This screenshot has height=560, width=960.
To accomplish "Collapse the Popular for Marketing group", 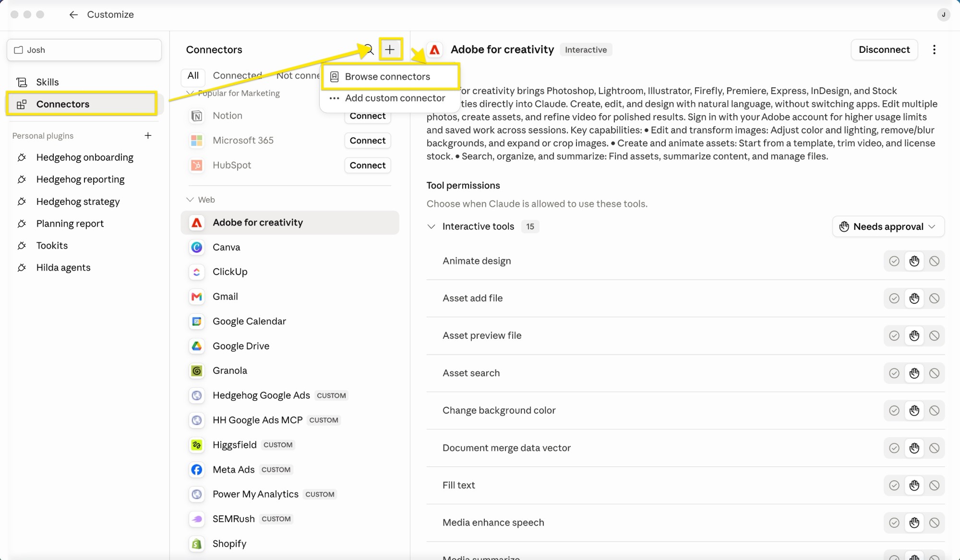I will point(190,93).
